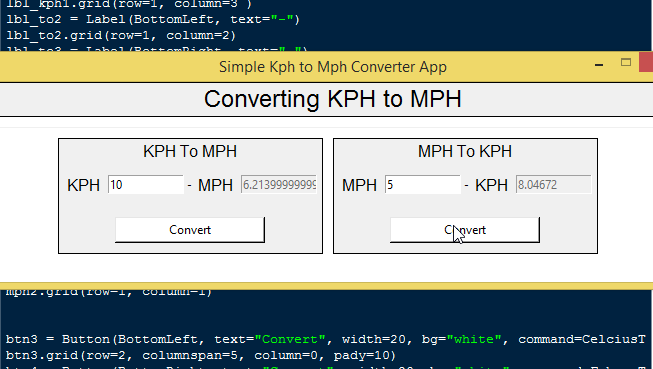
Task: Click the 'MPH To KPH' panel title
Action: coord(465,151)
